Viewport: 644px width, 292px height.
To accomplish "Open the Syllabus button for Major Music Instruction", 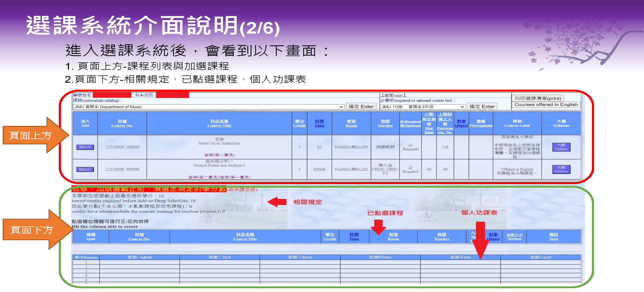I will point(561,147).
